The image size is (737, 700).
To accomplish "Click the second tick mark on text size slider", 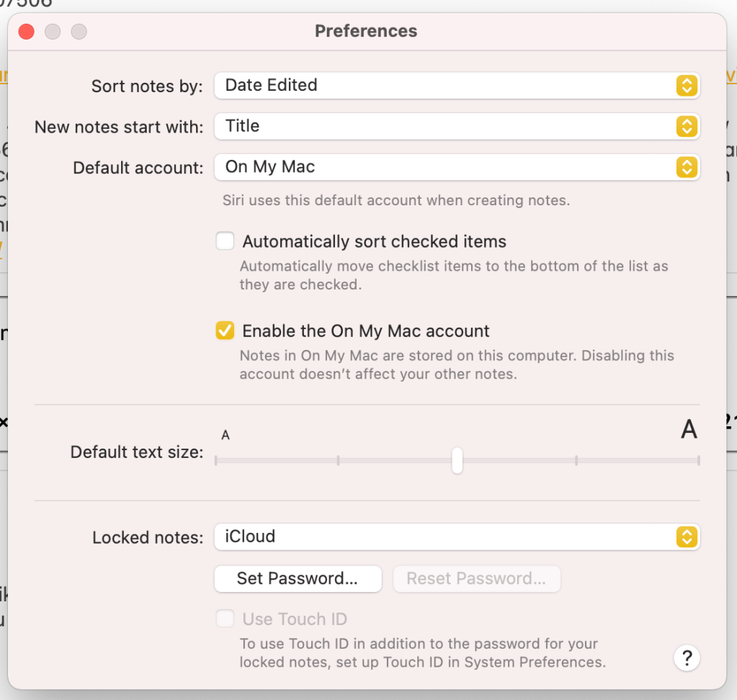I will coord(338,461).
